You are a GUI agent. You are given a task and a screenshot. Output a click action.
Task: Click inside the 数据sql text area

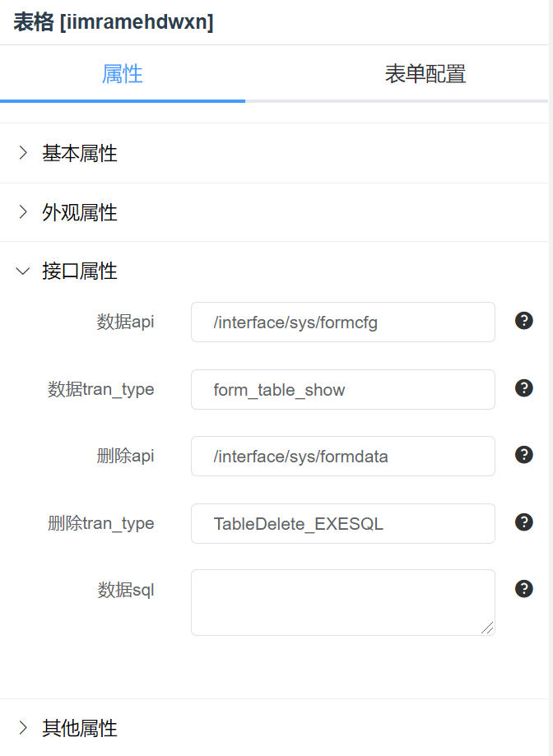pos(343,603)
